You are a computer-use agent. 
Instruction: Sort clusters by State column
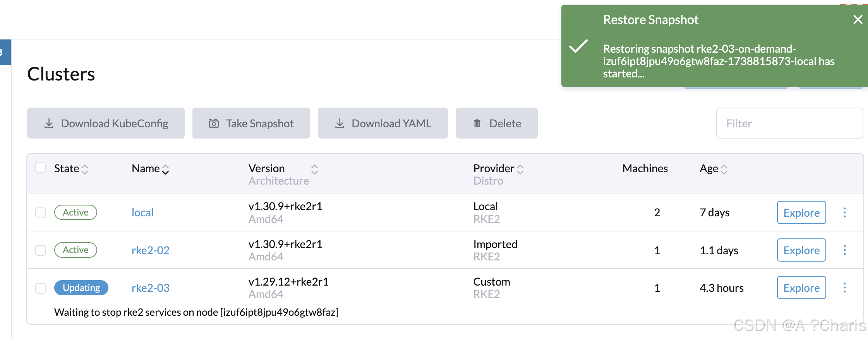(71, 169)
